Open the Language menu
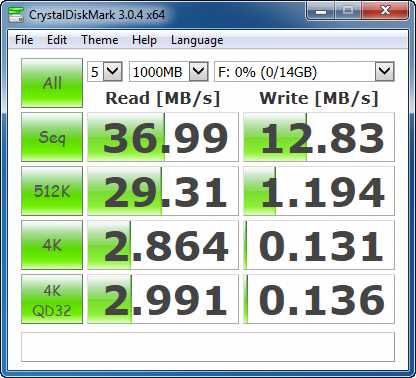The image size is (416, 378). [x=197, y=40]
